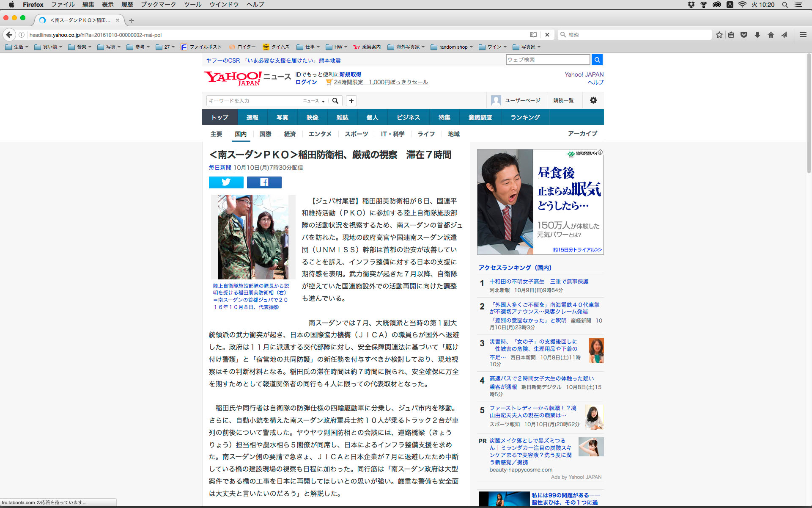Open the Firefox hamburger menu
This screenshot has width=812, height=508.
tap(803, 35)
